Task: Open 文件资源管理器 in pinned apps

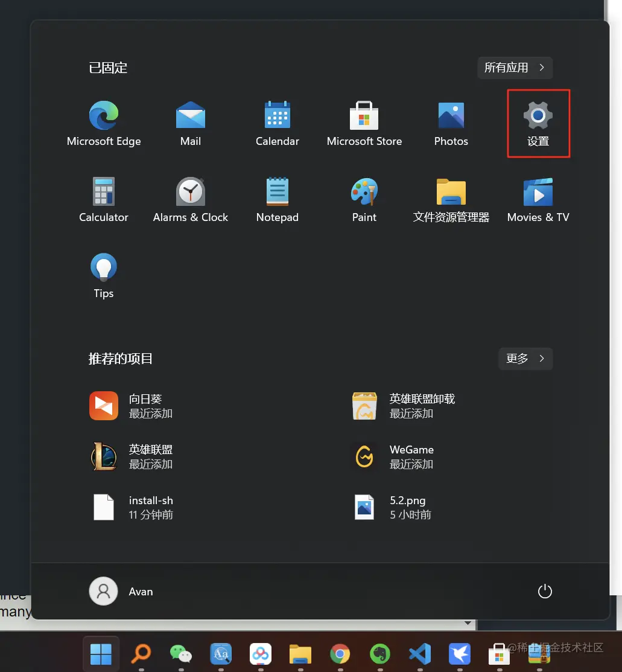Action: [451, 200]
